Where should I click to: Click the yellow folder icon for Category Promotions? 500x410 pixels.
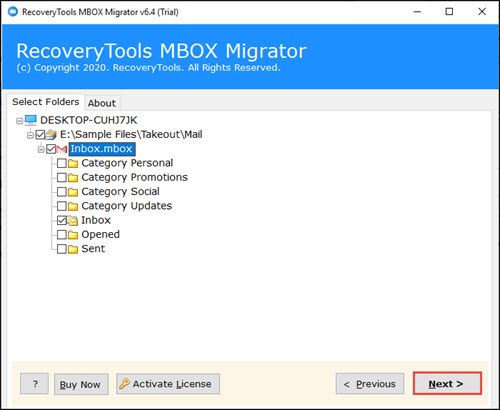click(73, 178)
